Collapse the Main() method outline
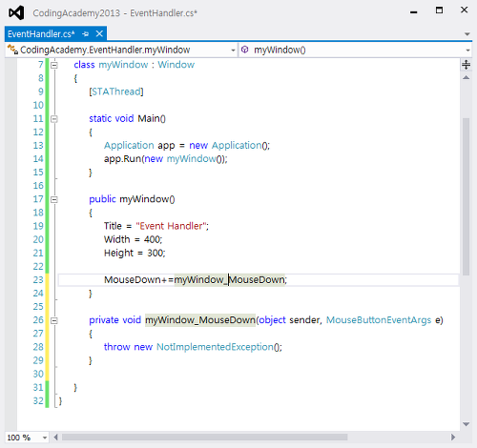Image resolution: width=477 pixels, height=448 pixels. (54, 119)
